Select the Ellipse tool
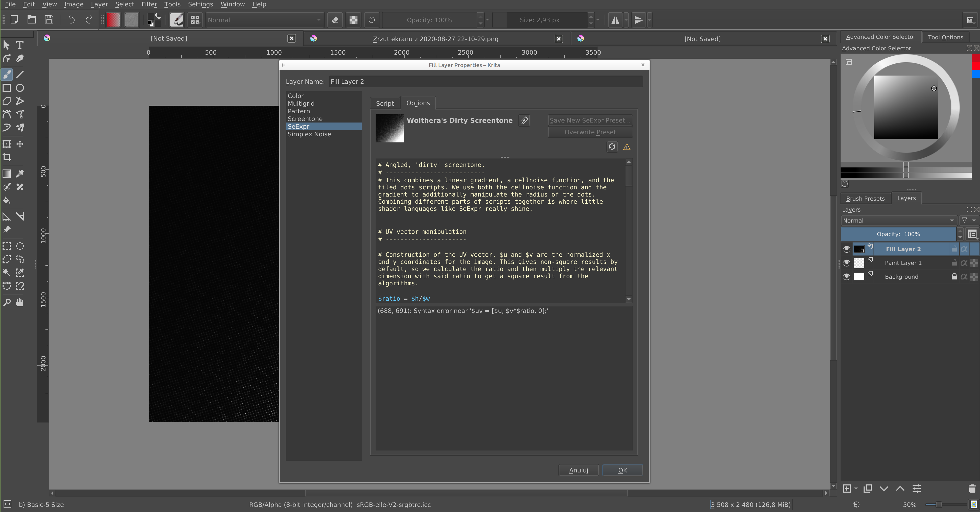This screenshot has height=512, width=980. pos(20,88)
